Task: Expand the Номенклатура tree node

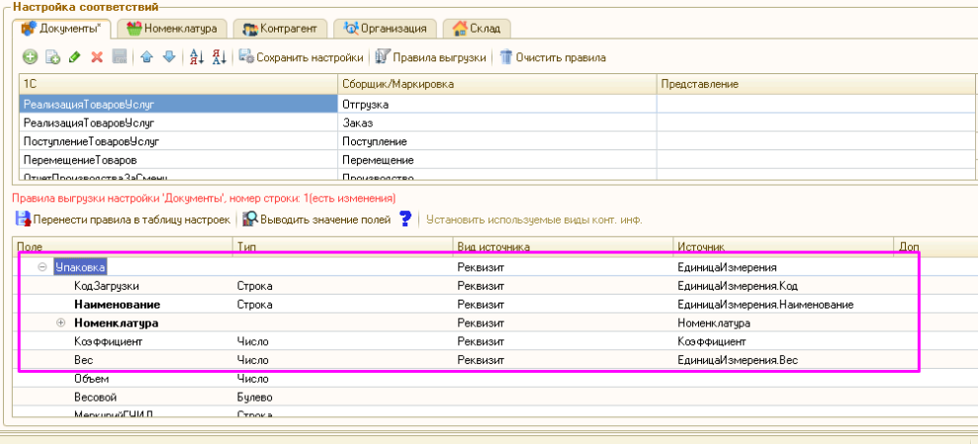Action: click(61, 323)
